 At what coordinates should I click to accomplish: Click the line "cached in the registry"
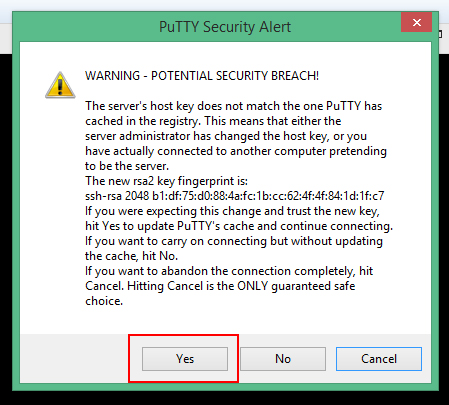pyautogui.click(x=213, y=121)
